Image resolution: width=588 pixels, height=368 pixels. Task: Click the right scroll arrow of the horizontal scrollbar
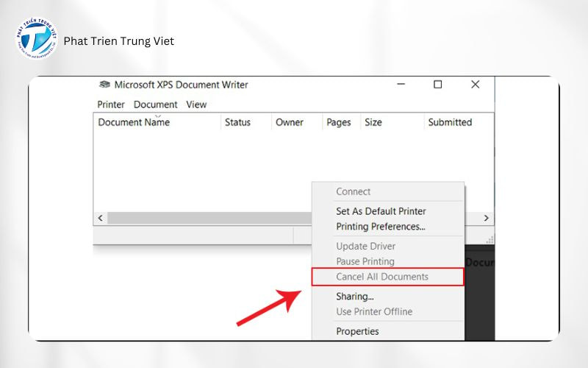point(486,219)
